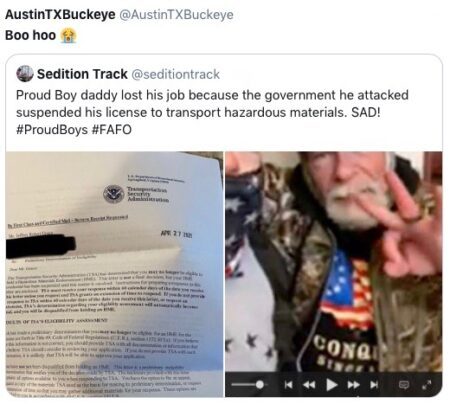Open the #ProudBoys hashtag

click(x=52, y=130)
